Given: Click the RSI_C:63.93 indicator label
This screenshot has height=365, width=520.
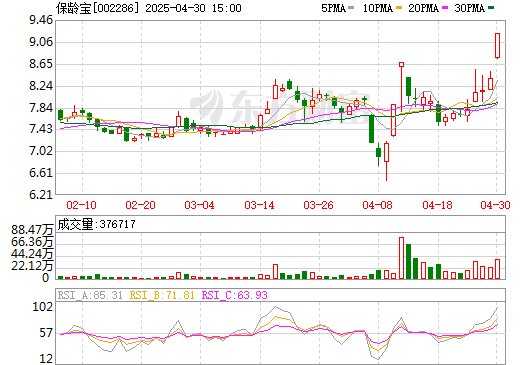Looking at the screenshot, I should 235,295.
